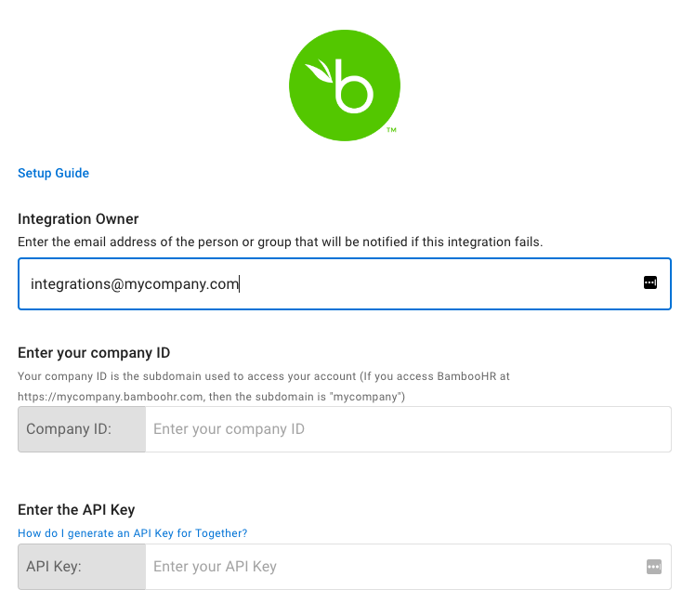Select the API Key text input
This screenshot has width=695, height=616.
pos(390,567)
